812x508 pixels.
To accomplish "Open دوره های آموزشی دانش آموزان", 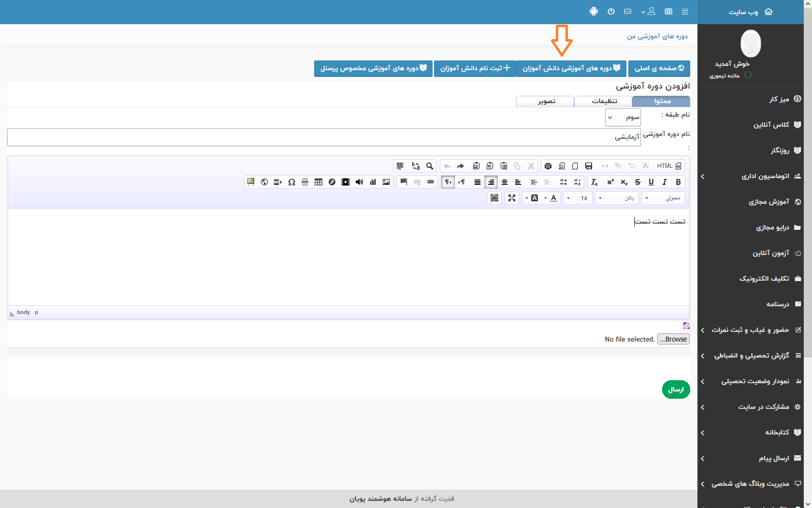I will tap(571, 68).
